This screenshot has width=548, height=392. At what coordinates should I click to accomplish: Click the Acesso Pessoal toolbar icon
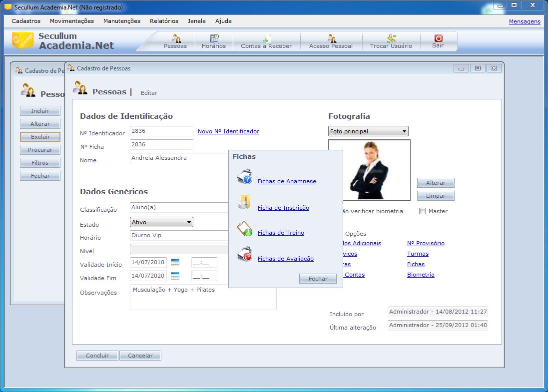pyautogui.click(x=331, y=39)
